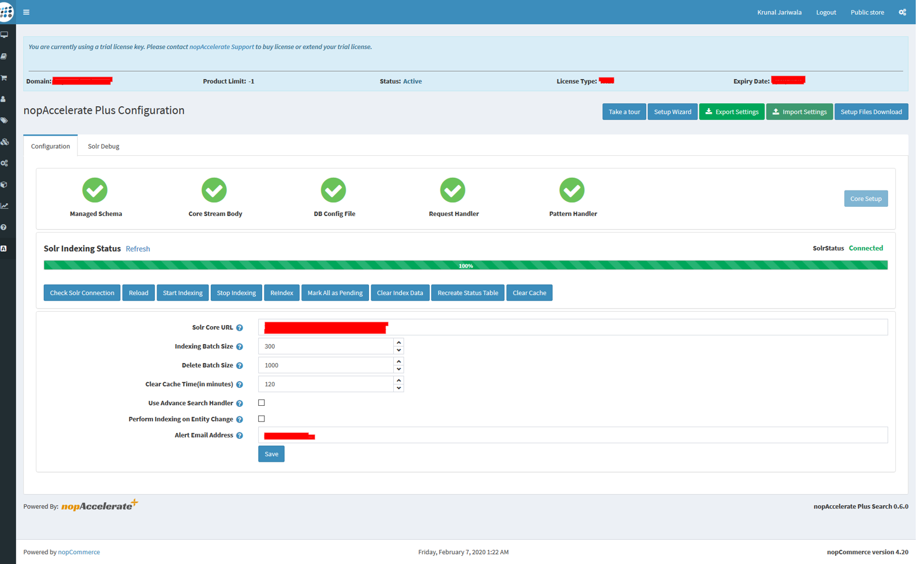Open Customers person icon in sidebar
This screenshot has height=564, width=924.
(x=3, y=99)
